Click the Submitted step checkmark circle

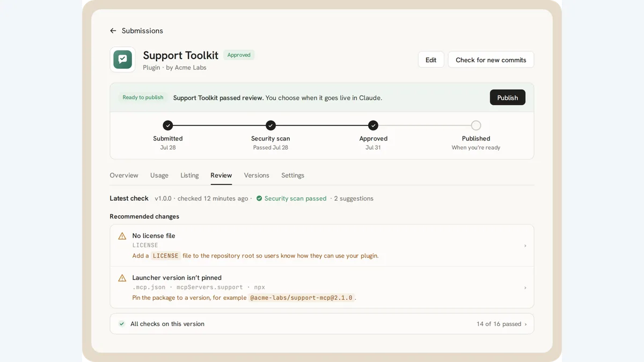click(x=168, y=125)
